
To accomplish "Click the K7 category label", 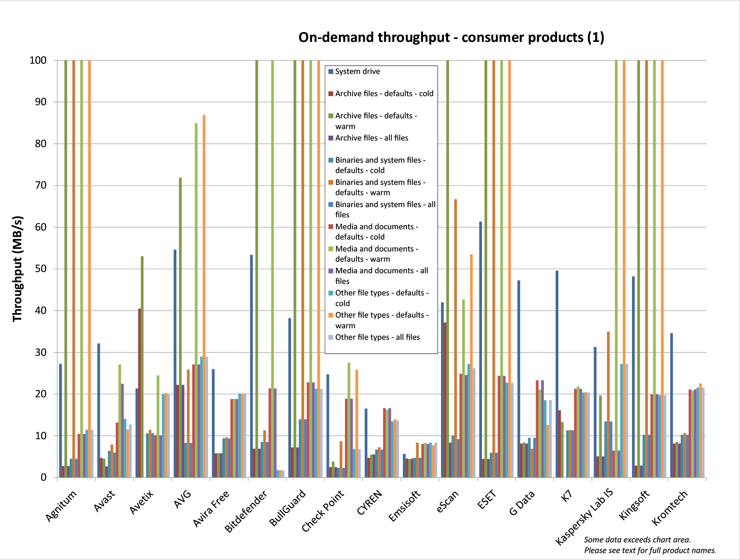I will [567, 496].
